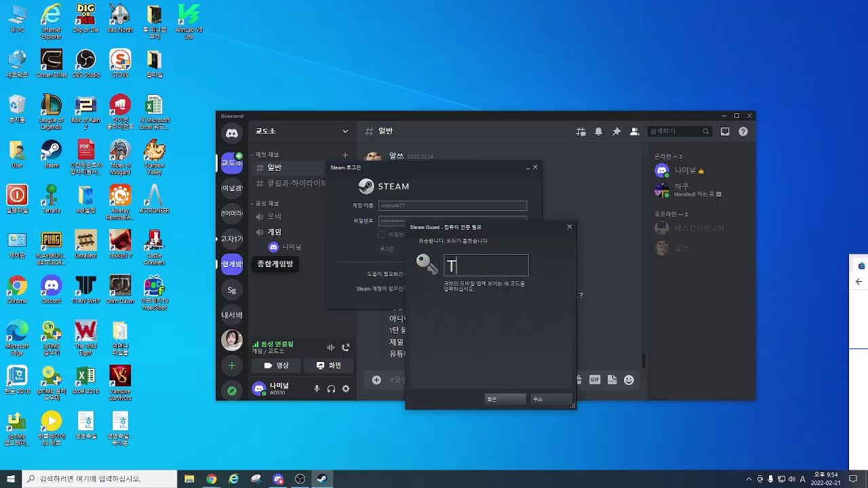The image size is (868, 488).
Task: Open Vampire Survivors desktop shortcut
Action: (120, 383)
